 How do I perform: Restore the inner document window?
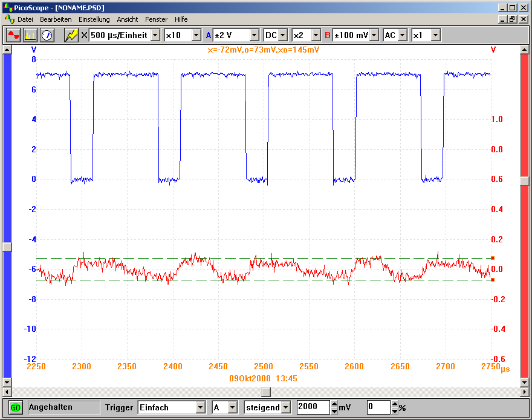pos(513,19)
